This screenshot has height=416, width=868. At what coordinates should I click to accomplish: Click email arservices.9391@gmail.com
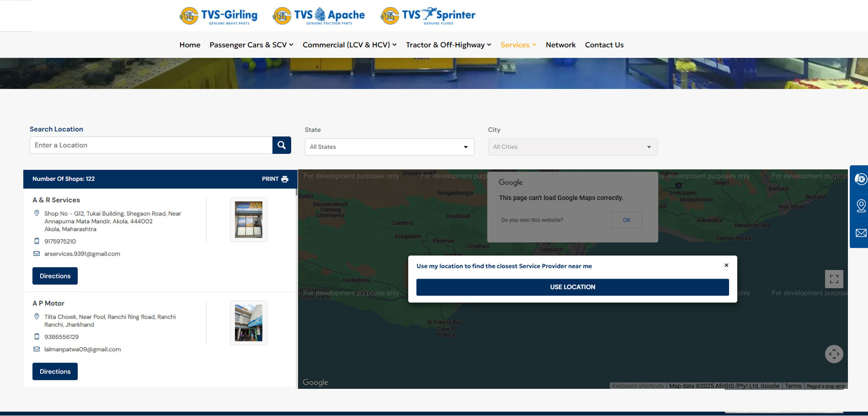[x=82, y=254]
